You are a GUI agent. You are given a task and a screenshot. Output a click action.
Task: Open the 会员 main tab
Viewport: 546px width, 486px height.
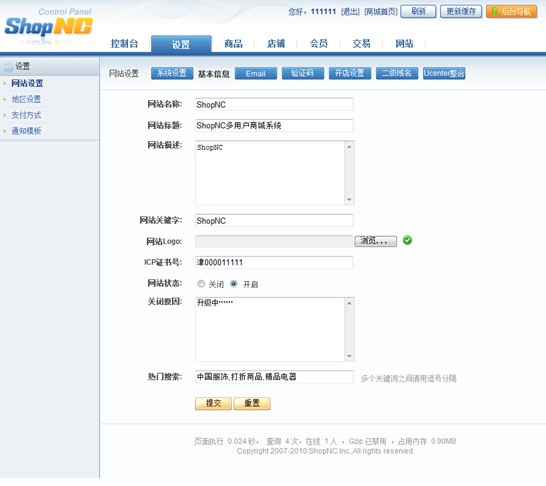coord(319,44)
